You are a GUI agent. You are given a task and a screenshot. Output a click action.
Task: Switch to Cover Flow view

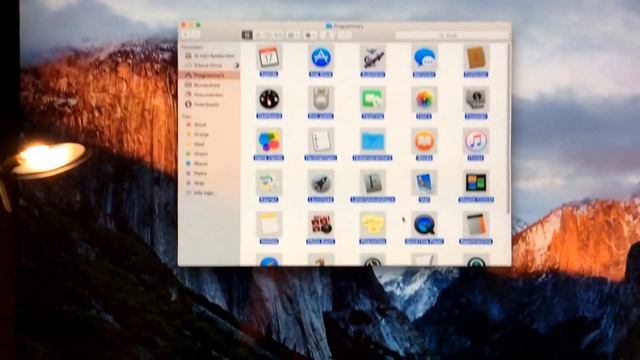tap(278, 35)
